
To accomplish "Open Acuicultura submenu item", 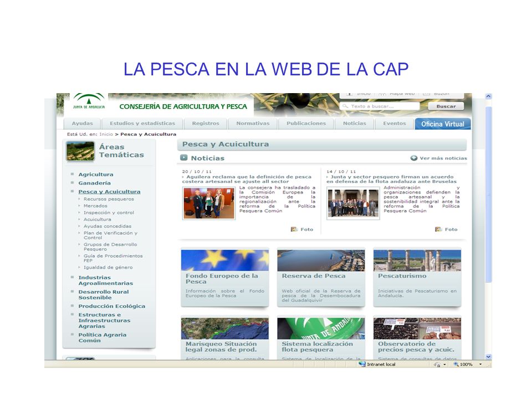I will click(98, 219).
